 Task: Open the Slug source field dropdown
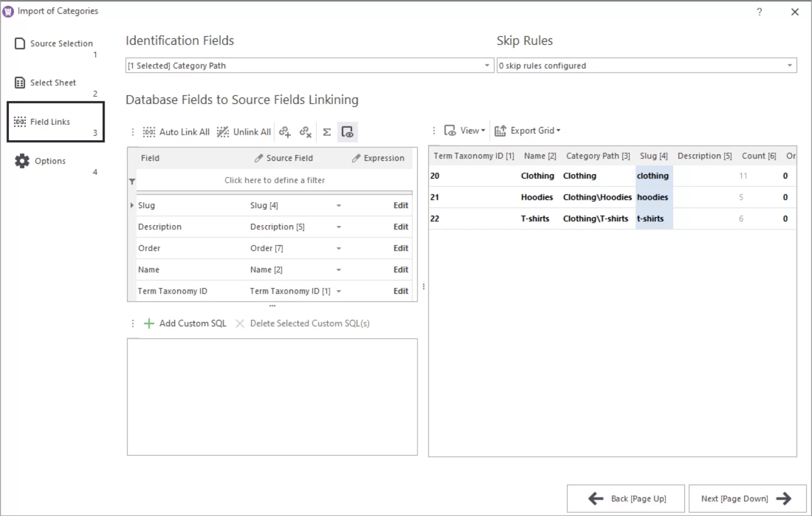pyautogui.click(x=338, y=205)
